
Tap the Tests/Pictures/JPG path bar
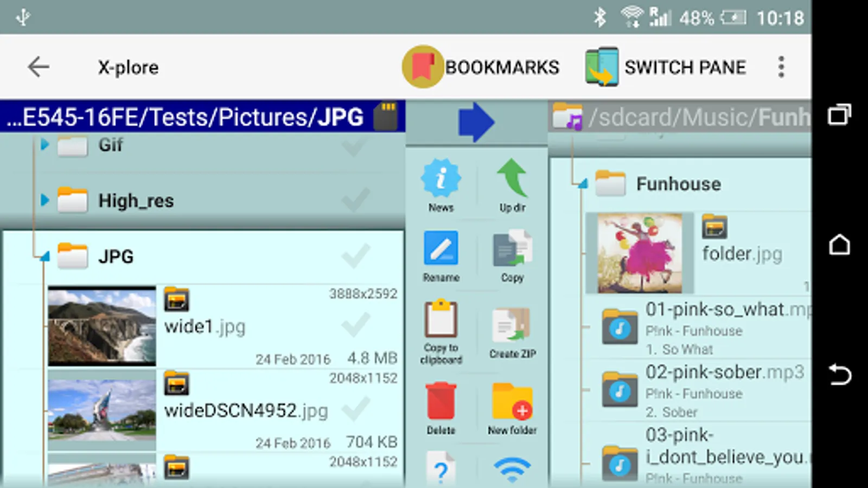[x=202, y=117]
